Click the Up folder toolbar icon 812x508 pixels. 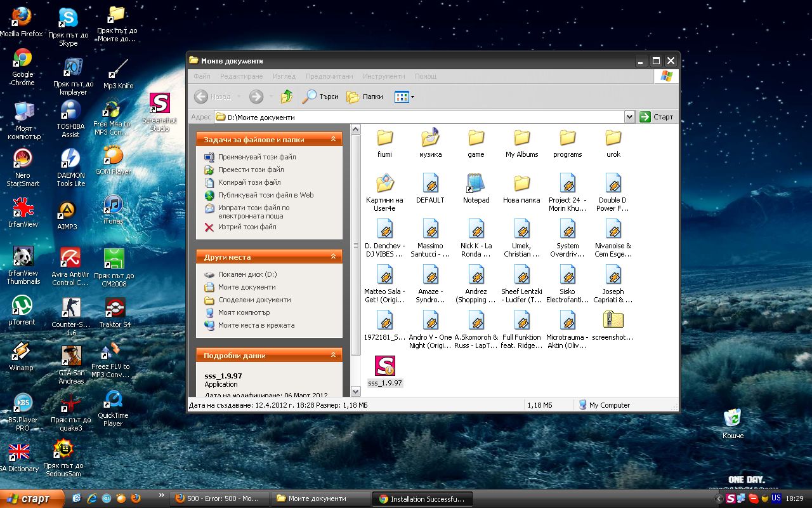[x=287, y=97]
